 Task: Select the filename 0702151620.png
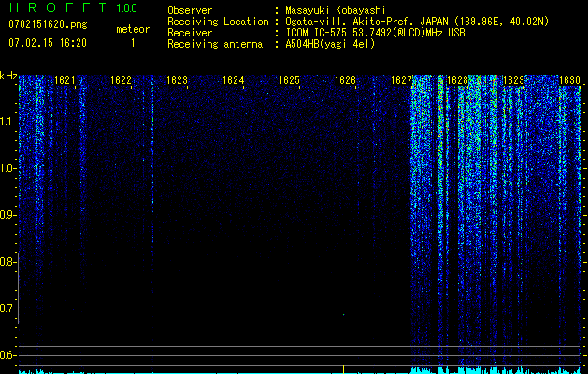(48, 24)
